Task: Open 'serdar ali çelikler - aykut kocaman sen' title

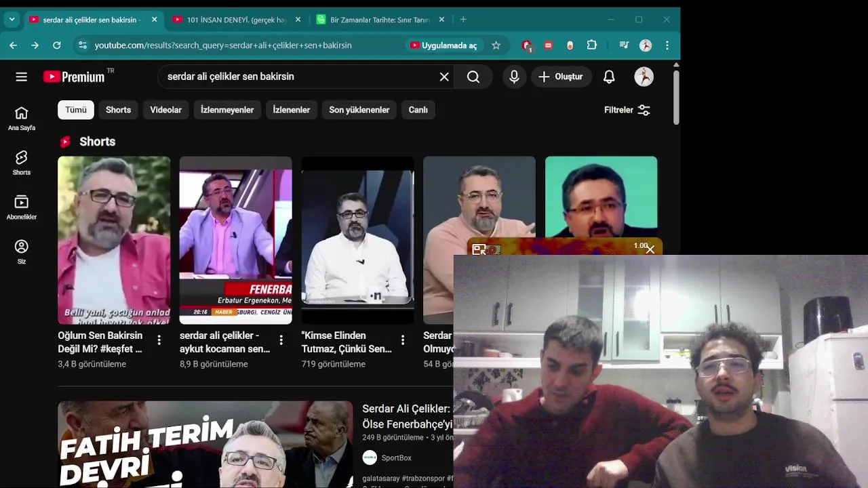Action: pos(224,342)
